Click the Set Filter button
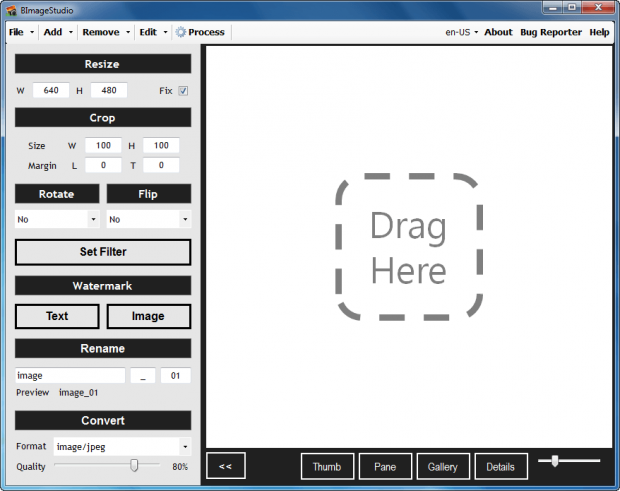Image resolution: width=620 pixels, height=491 pixels. click(x=102, y=252)
